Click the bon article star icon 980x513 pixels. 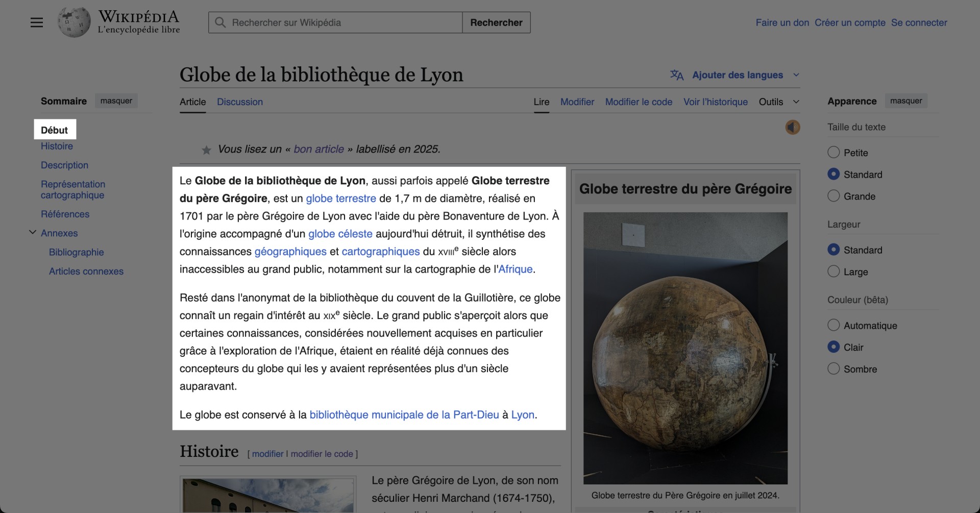(x=206, y=150)
